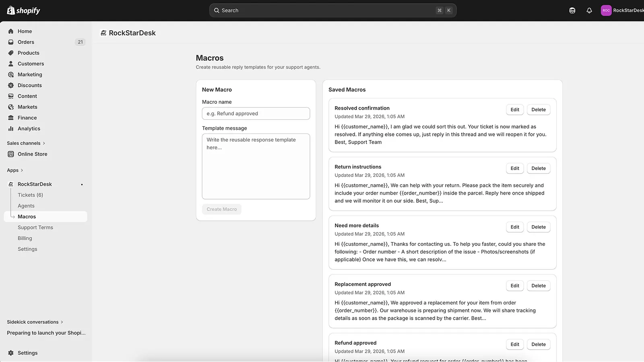
Task: Click the Marketing target icon
Action: tap(11, 75)
